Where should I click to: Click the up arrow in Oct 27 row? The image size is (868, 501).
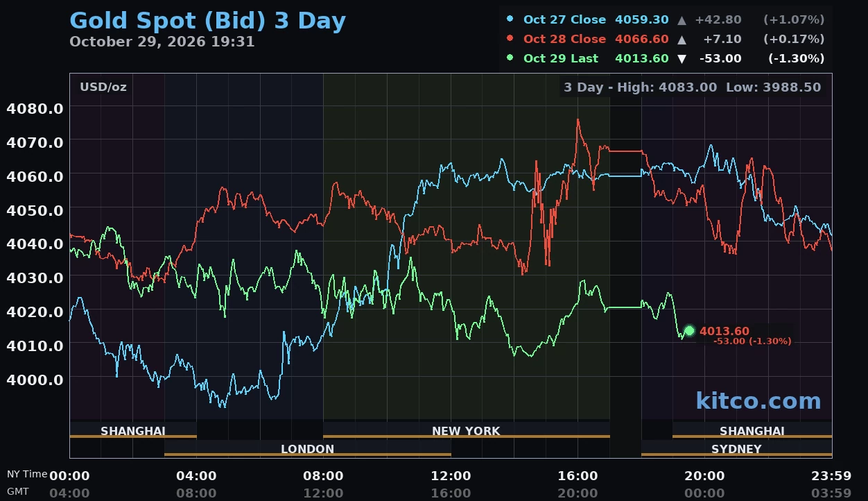(682, 20)
